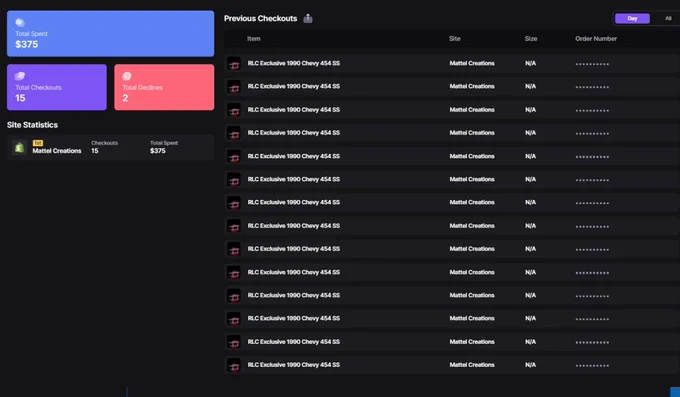
Task: Click the Checkouts value 15 in Site Statistics
Action: click(95, 151)
